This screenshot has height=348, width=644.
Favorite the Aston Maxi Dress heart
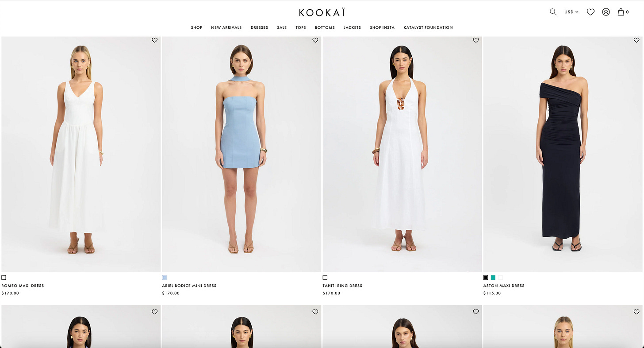636,40
